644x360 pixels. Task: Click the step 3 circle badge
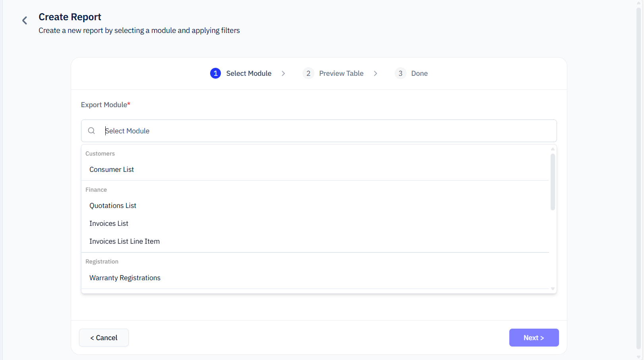pyautogui.click(x=400, y=73)
